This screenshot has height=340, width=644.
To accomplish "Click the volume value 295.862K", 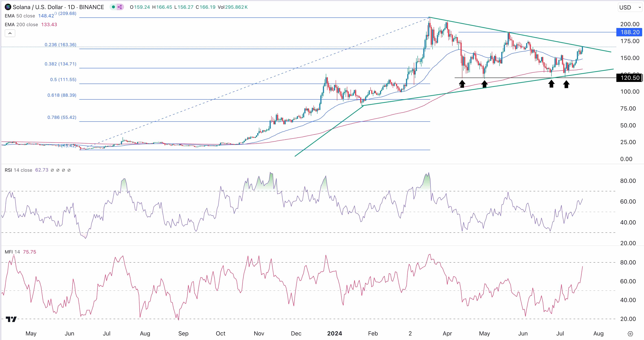I will click(236, 7).
